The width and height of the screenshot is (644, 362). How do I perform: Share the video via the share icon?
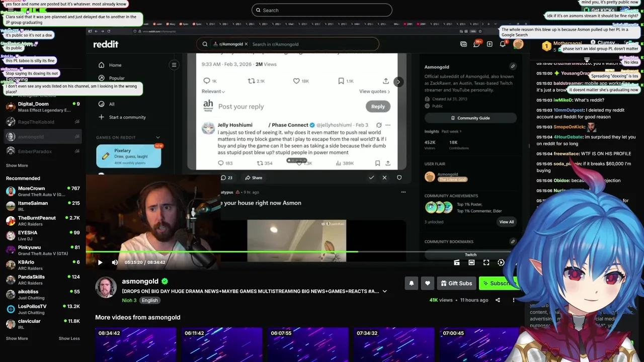click(x=498, y=300)
